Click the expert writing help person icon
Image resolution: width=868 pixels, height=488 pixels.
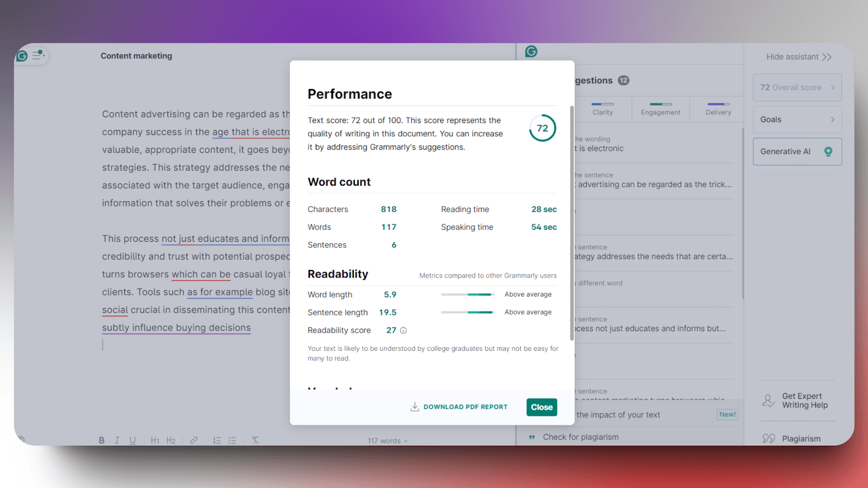768,401
